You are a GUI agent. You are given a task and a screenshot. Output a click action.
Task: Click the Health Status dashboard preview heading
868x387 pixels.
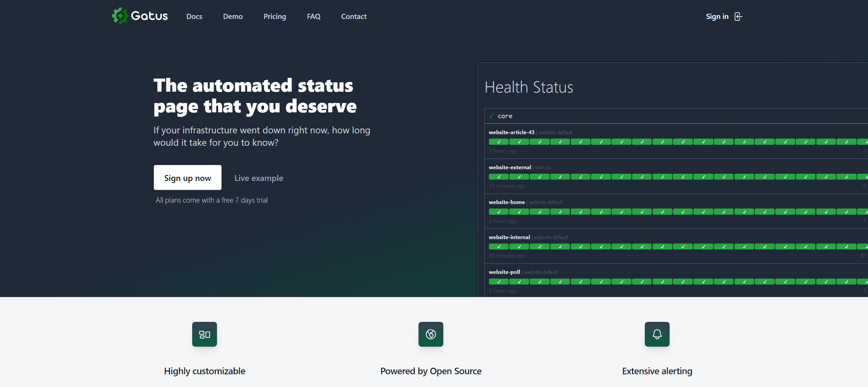529,87
